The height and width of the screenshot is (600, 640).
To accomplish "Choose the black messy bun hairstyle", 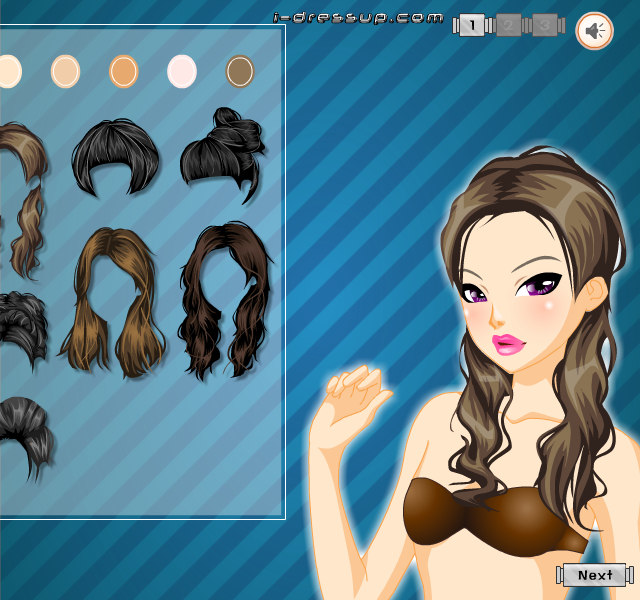I will [223, 155].
